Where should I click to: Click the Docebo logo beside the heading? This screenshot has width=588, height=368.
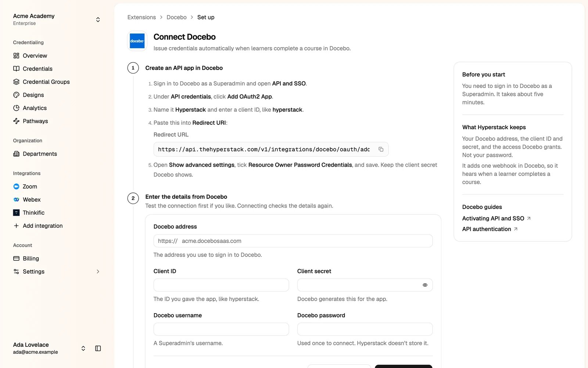click(x=137, y=41)
